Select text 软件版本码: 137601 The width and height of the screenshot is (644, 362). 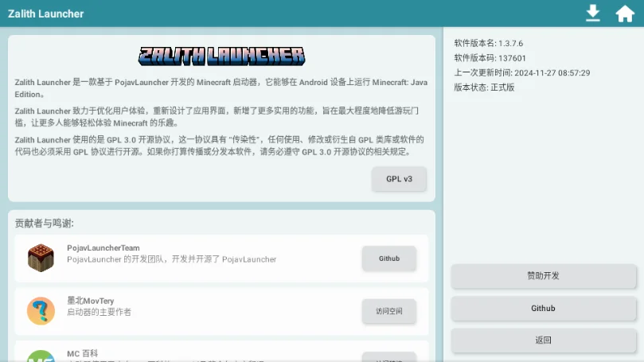tap(490, 58)
